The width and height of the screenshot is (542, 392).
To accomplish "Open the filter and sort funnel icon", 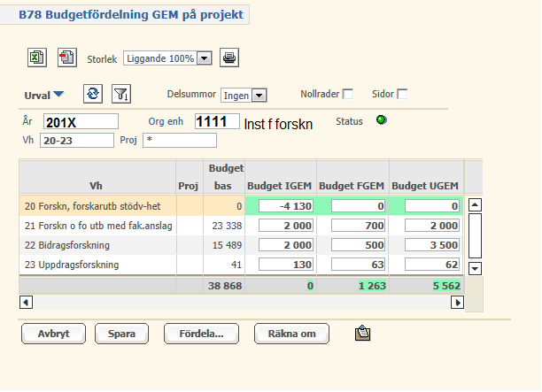I will 121,94.
